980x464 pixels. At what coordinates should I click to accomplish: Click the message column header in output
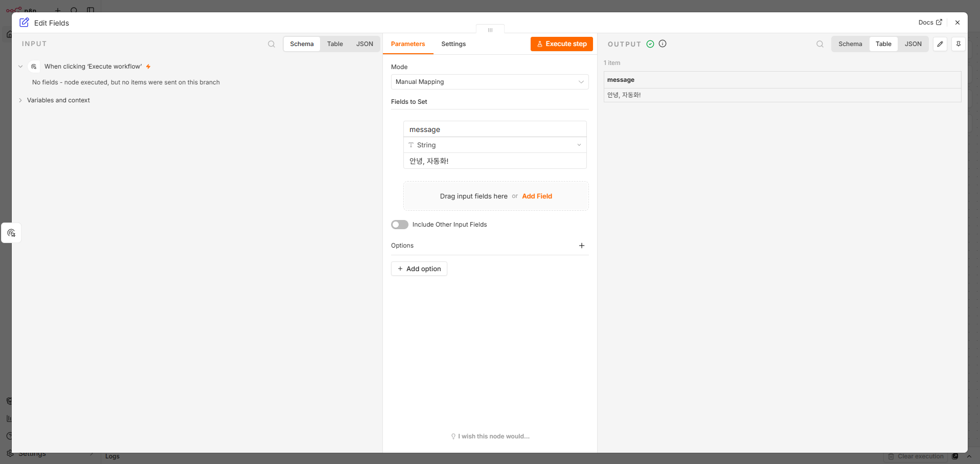[x=782, y=80]
